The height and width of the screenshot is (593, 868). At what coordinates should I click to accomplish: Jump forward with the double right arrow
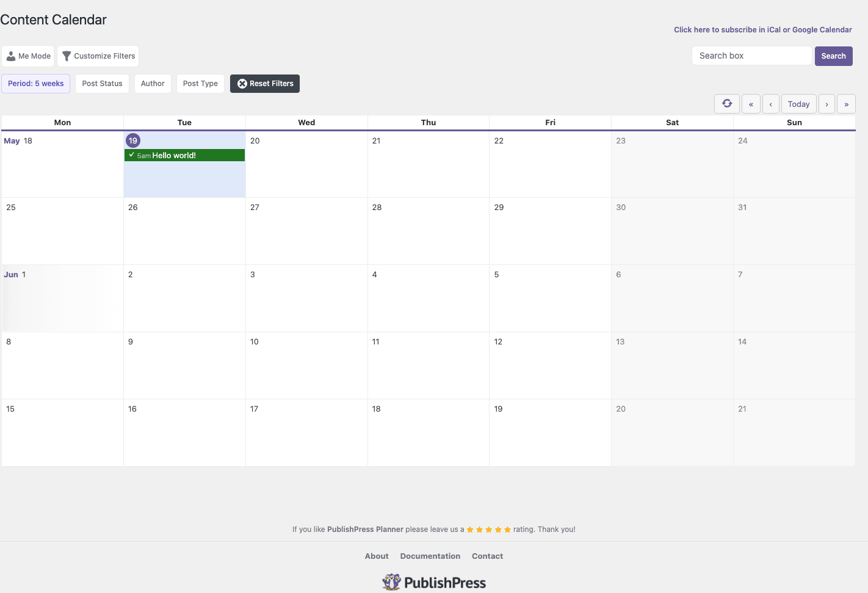(846, 104)
